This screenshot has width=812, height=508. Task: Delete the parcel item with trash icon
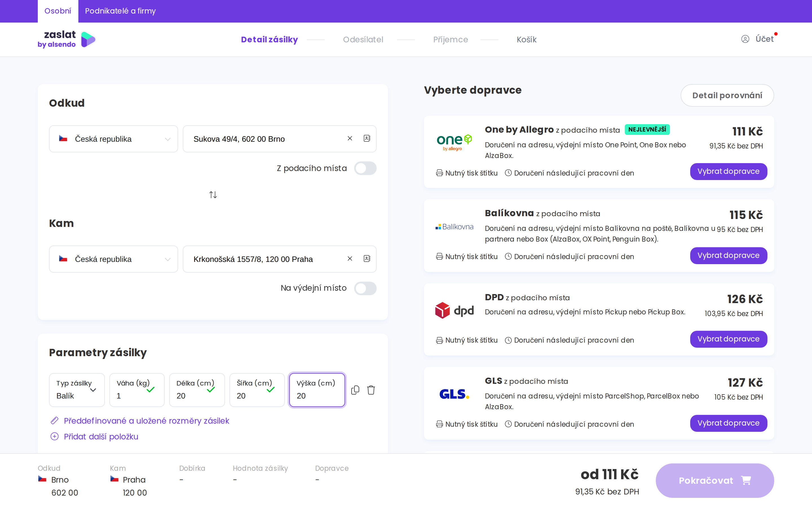click(x=371, y=390)
